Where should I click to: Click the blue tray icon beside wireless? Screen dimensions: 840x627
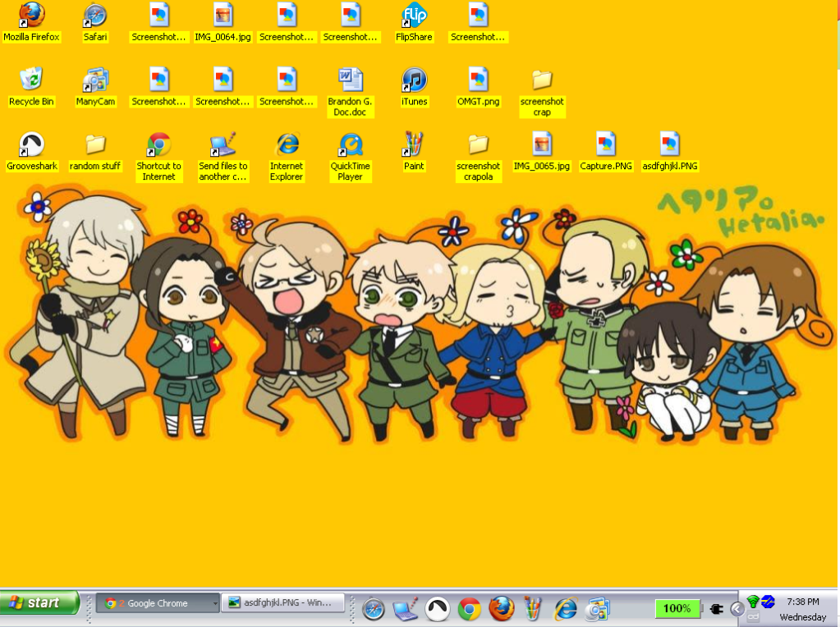[768, 602]
